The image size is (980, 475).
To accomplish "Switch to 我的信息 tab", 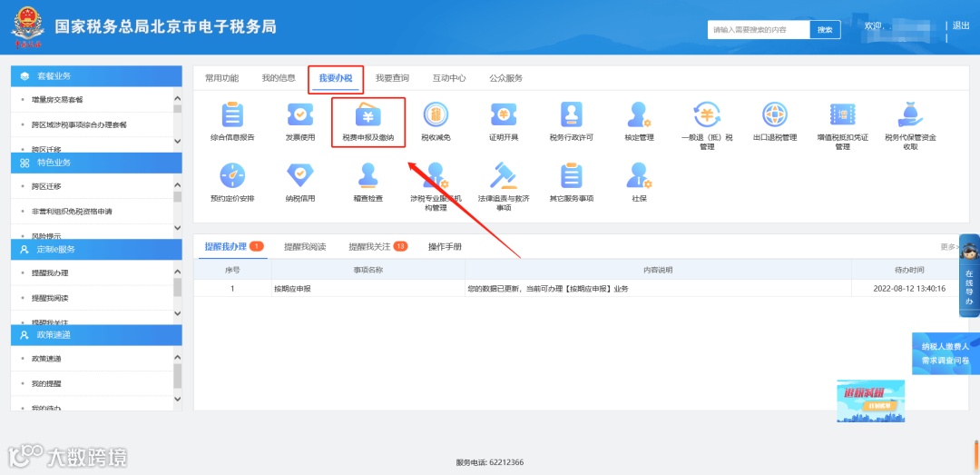I will click(x=279, y=78).
